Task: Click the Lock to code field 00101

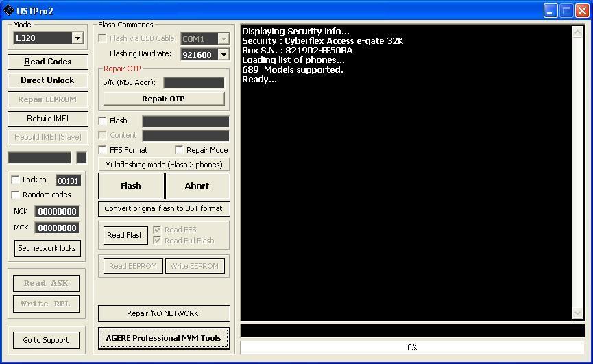Action: point(68,181)
